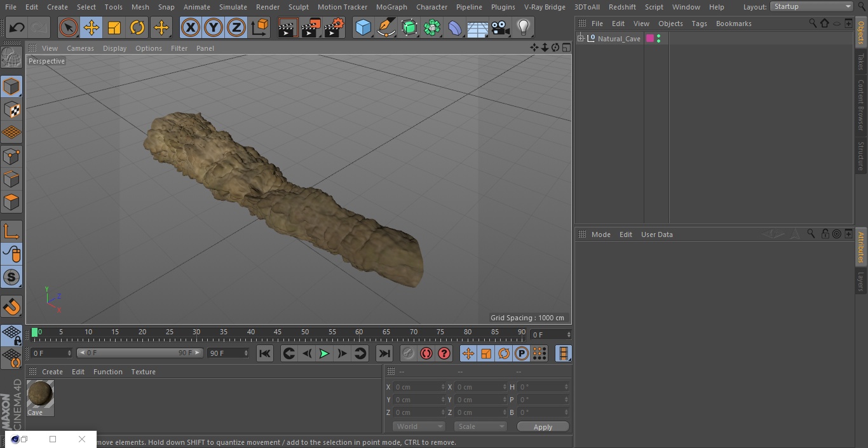Toggle Parameter keyframe recording P
The height and width of the screenshot is (448, 868).
click(522, 353)
